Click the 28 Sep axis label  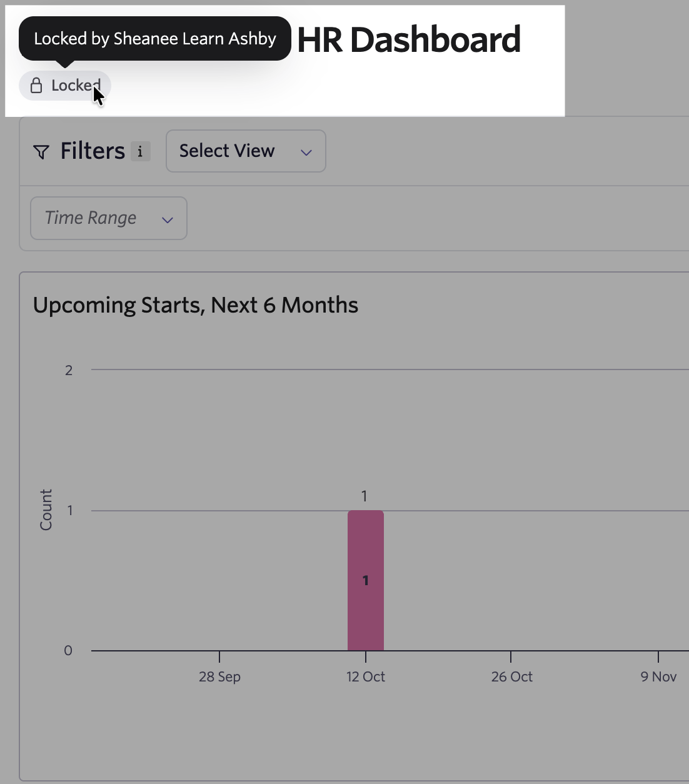pyautogui.click(x=219, y=676)
